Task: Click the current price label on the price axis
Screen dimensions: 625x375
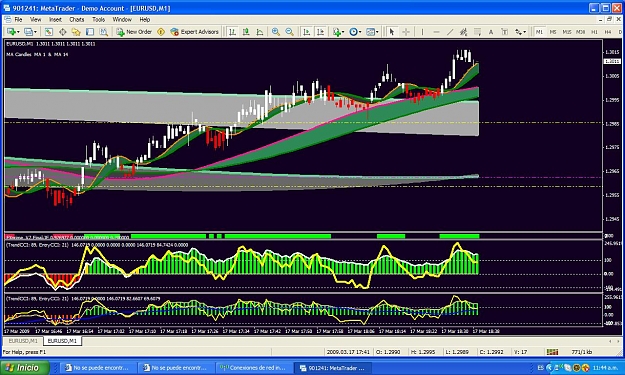Action: point(612,61)
